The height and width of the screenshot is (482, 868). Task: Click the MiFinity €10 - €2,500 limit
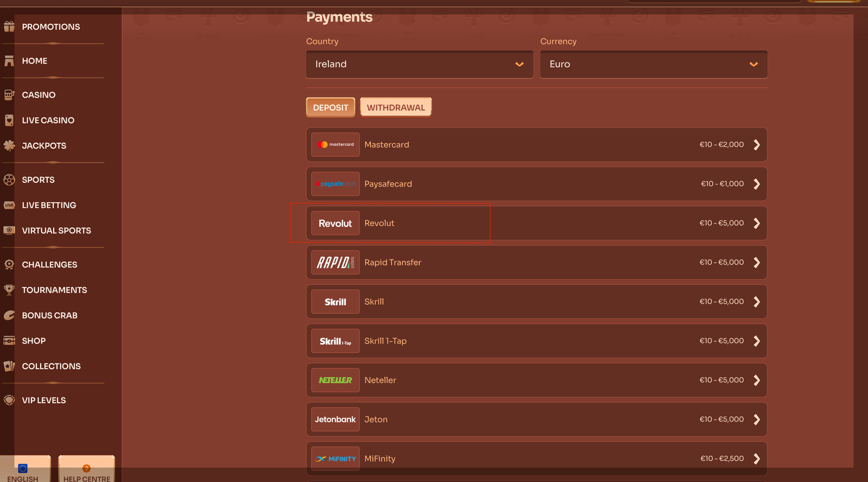(x=722, y=459)
